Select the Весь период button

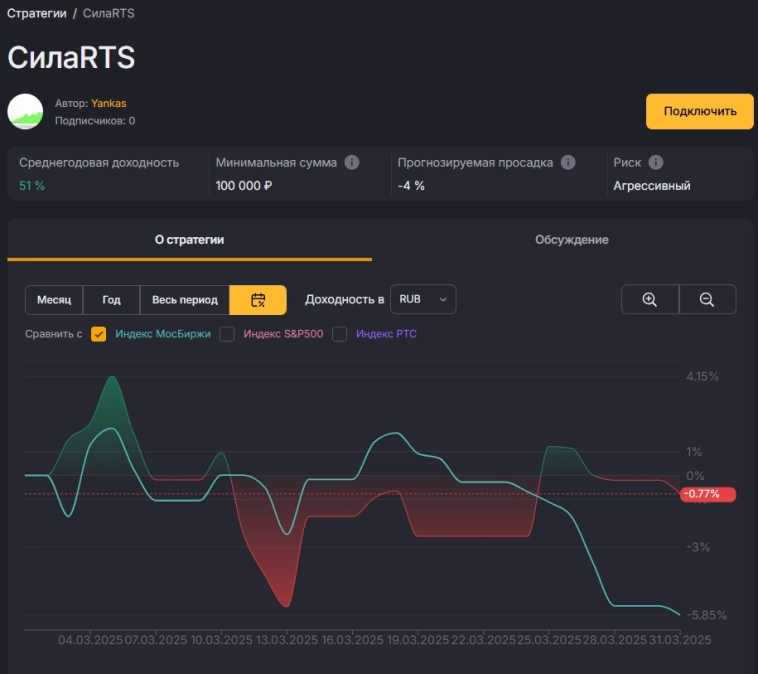click(x=184, y=300)
